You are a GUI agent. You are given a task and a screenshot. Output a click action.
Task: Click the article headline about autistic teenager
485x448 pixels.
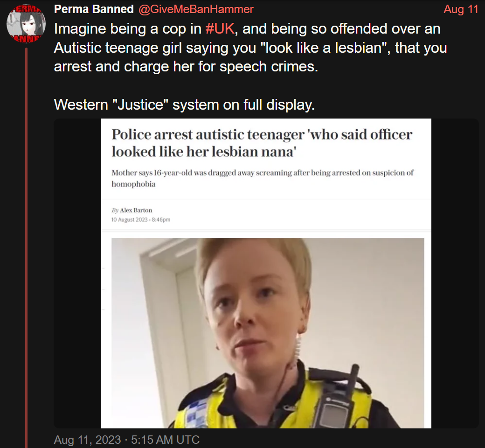point(262,143)
